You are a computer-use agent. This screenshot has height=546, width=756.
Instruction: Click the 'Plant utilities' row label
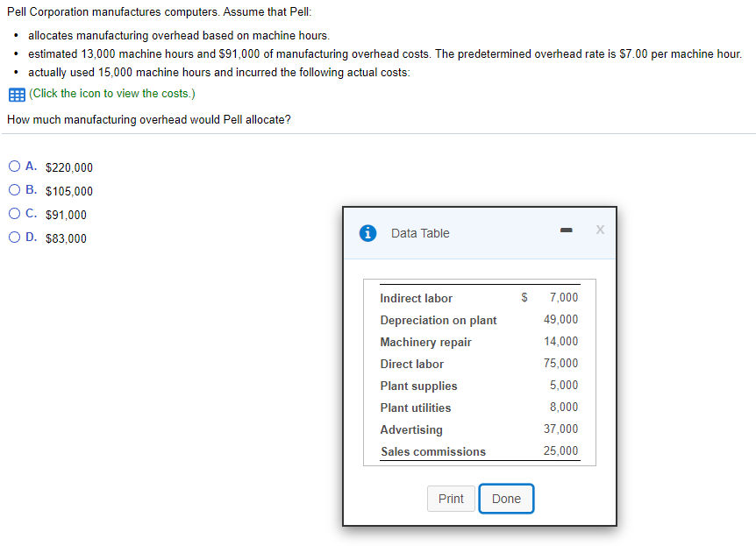[416, 408]
